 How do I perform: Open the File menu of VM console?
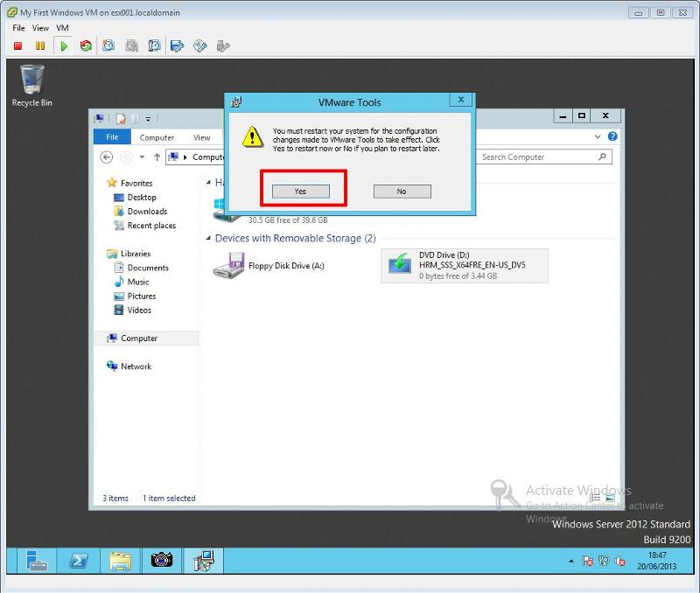pos(18,28)
